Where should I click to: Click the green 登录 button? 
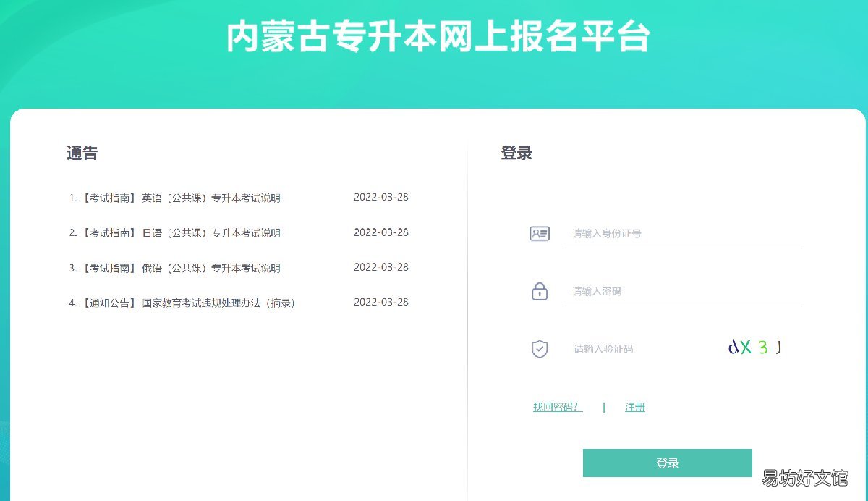click(x=668, y=463)
